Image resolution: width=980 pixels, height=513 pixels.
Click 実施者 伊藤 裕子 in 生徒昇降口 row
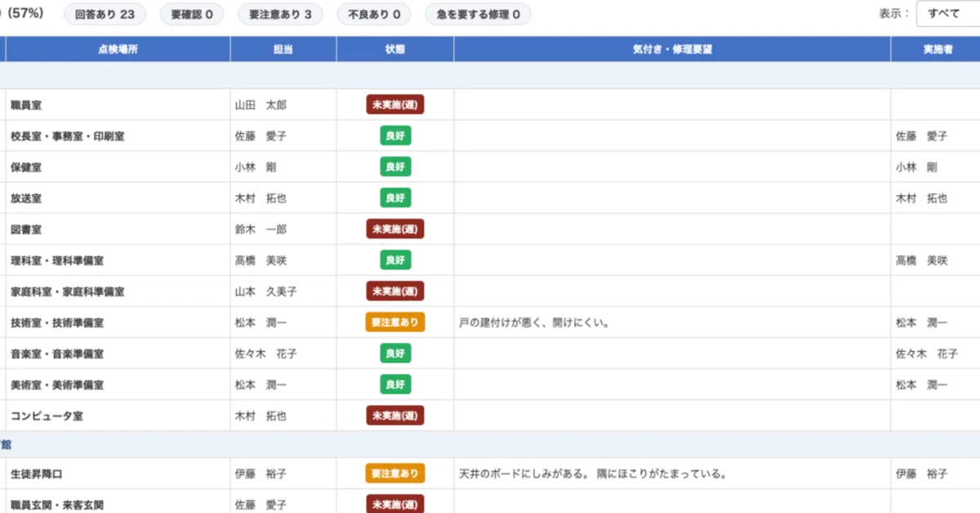tap(922, 474)
